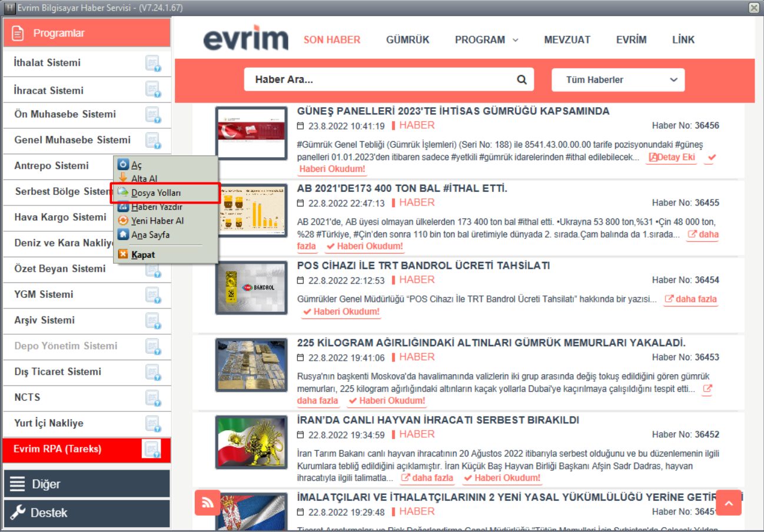The height and width of the screenshot is (532, 764).
Task: Click the help icon beside Yurt İçi Nakliye
Action: click(153, 424)
